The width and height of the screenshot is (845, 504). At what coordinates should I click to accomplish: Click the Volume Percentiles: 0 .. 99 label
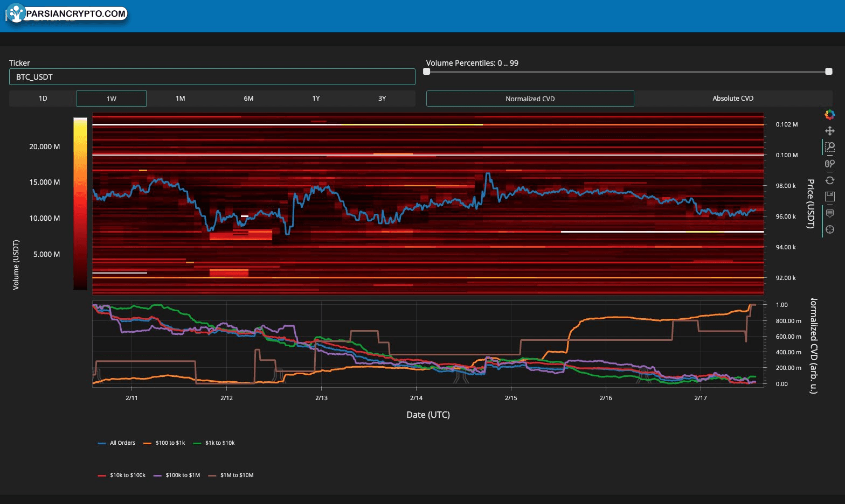point(472,63)
